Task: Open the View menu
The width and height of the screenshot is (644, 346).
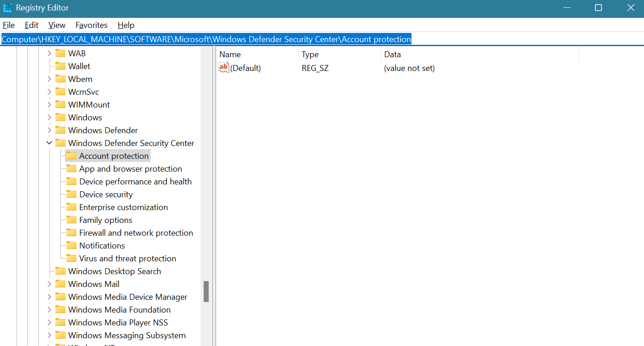Action: coord(57,25)
